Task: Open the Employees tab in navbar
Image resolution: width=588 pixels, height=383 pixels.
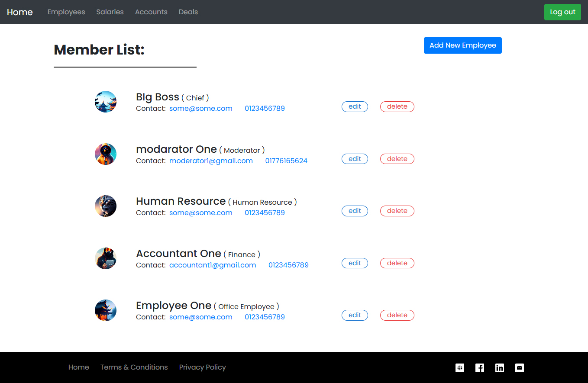Action: click(x=66, y=12)
